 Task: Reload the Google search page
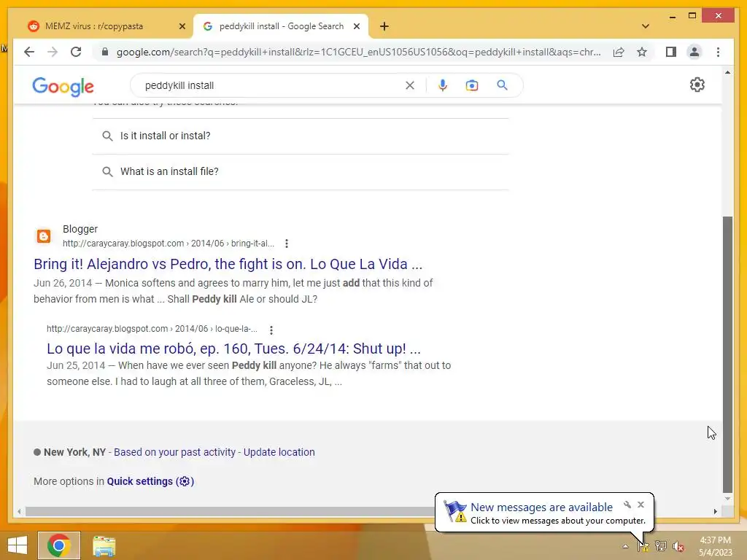[76, 52]
